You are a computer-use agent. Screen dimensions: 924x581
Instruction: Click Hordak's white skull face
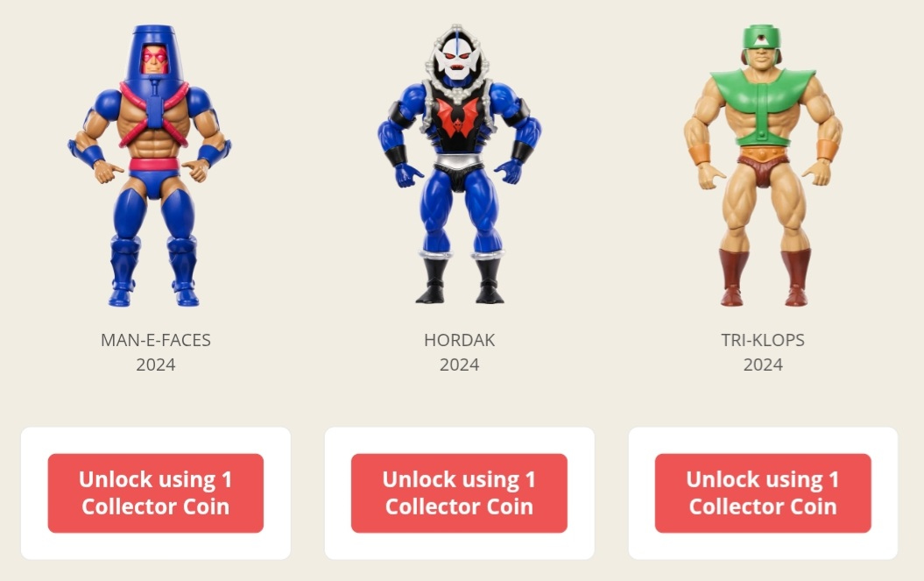point(455,57)
